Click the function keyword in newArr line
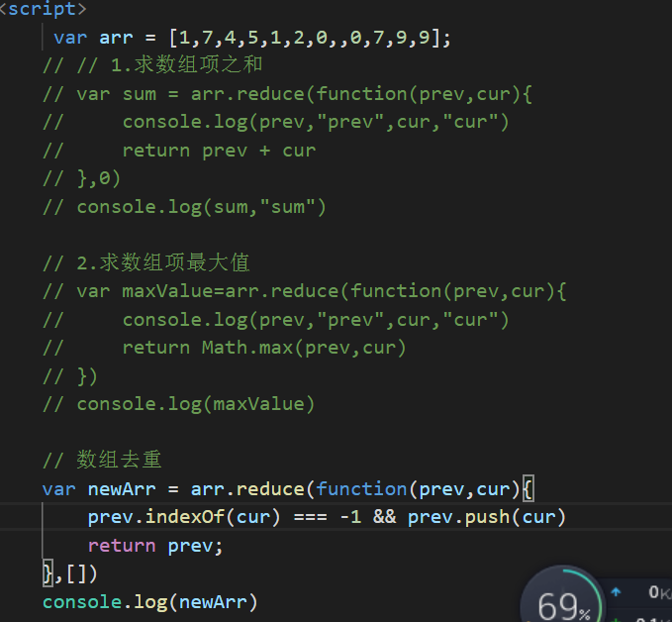 pyautogui.click(x=361, y=489)
